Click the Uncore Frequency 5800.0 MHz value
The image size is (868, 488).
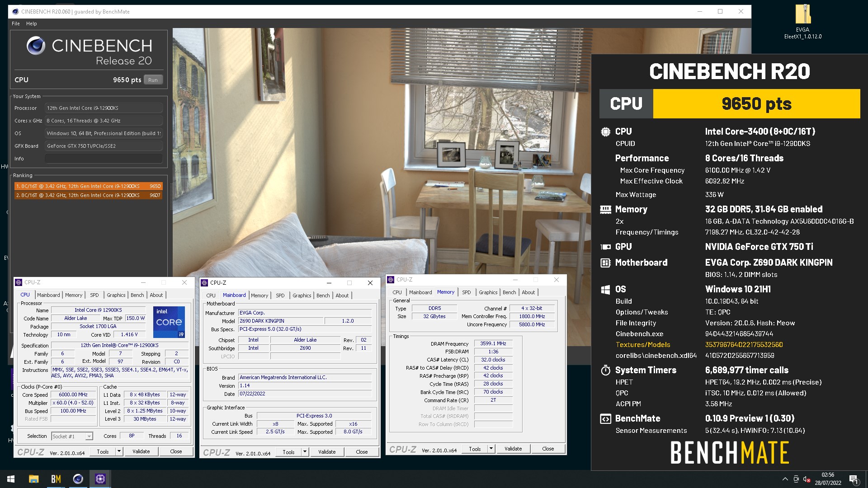tap(532, 324)
